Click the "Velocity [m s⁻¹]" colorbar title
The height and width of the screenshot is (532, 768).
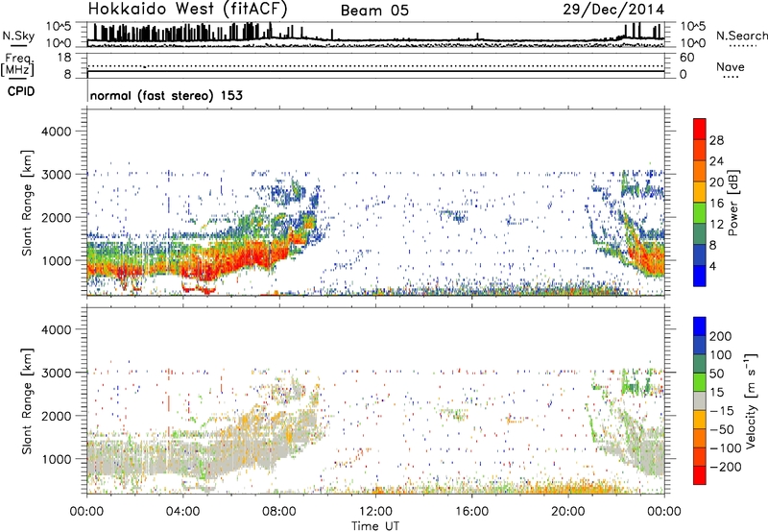[751, 400]
